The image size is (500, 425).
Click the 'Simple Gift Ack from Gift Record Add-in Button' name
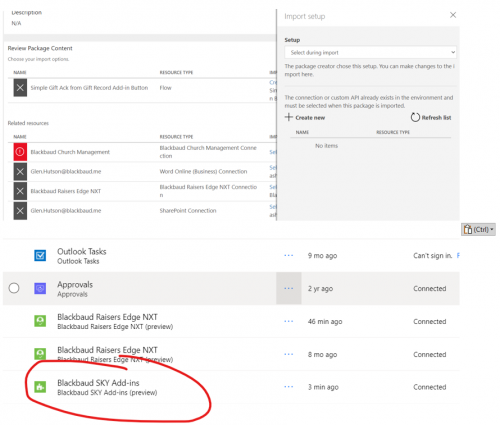pyautogui.click(x=89, y=88)
